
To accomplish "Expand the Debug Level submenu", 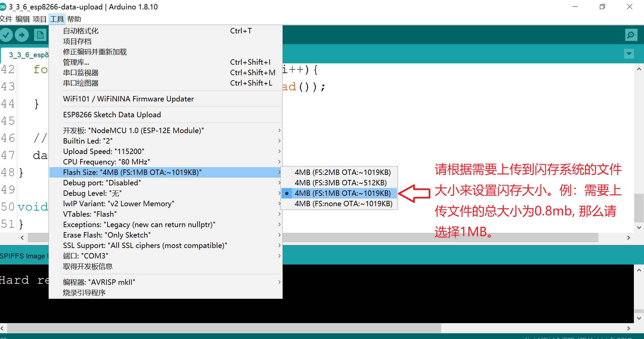I will [165, 193].
